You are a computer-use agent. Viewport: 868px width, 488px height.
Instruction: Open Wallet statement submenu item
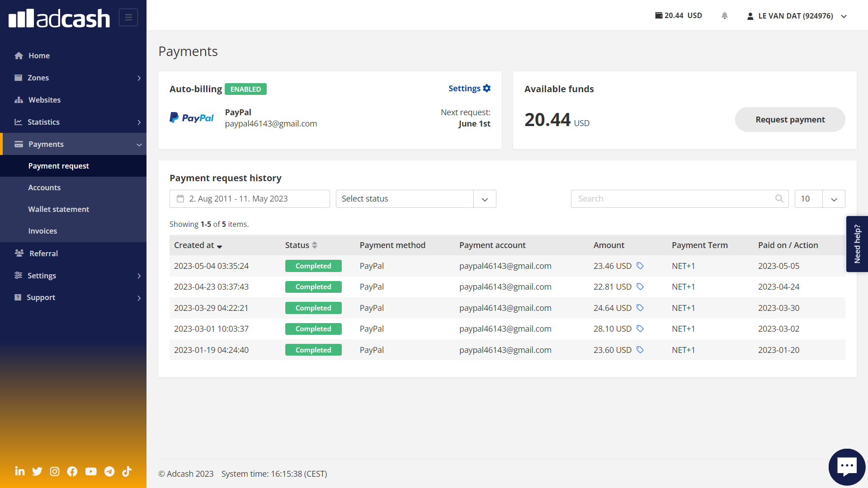[73, 209]
